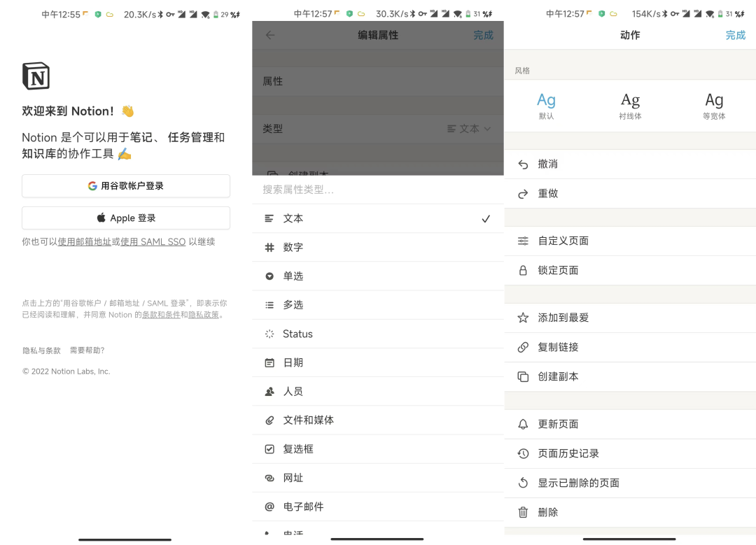Screen dimensions: 756x545
Task: Click the 页面历史记录 clock icon
Action: pyautogui.click(x=523, y=453)
